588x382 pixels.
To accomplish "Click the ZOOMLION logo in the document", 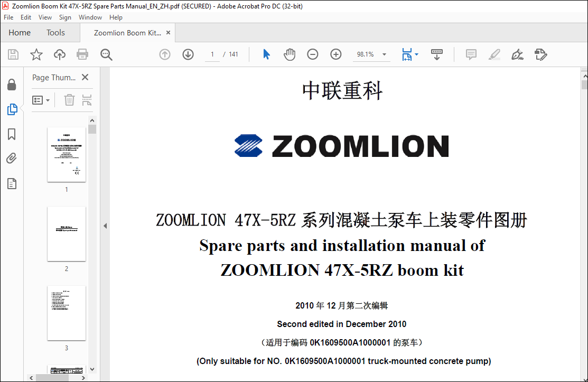I will (x=342, y=145).
